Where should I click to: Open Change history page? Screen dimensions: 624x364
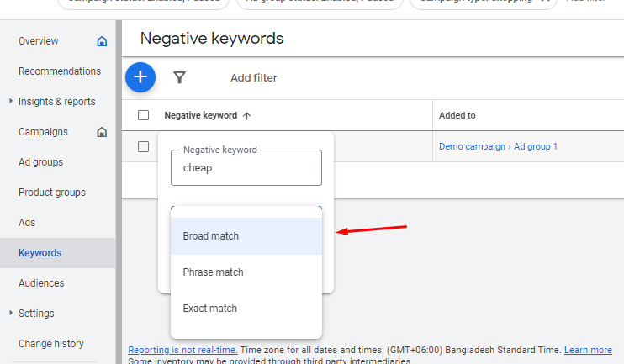pos(51,344)
